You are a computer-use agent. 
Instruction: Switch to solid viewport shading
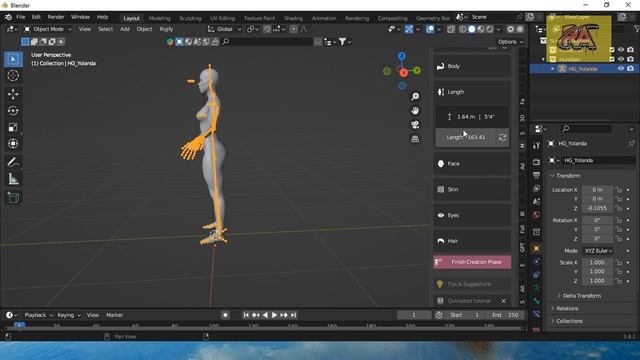tap(471, 29)
